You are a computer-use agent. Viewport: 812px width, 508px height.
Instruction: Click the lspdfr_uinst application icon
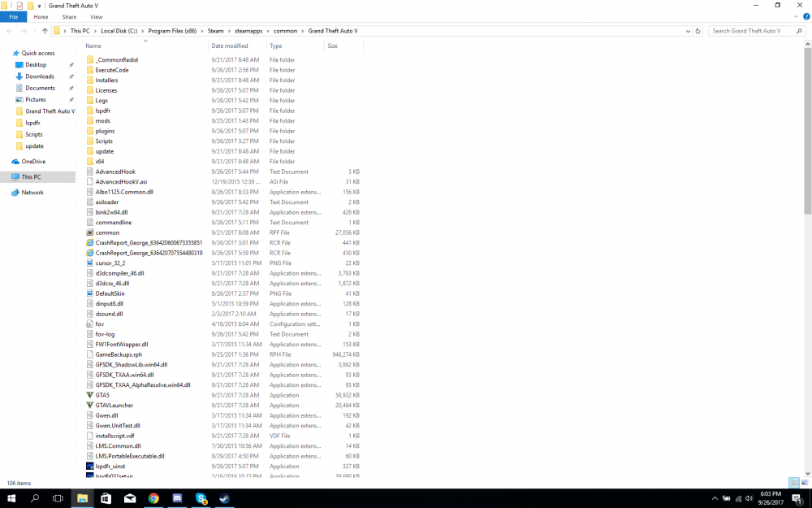(x=89, y=466)
